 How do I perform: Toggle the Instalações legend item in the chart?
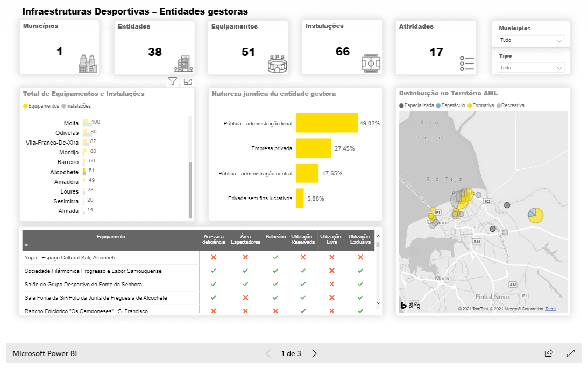pos(77,106)
